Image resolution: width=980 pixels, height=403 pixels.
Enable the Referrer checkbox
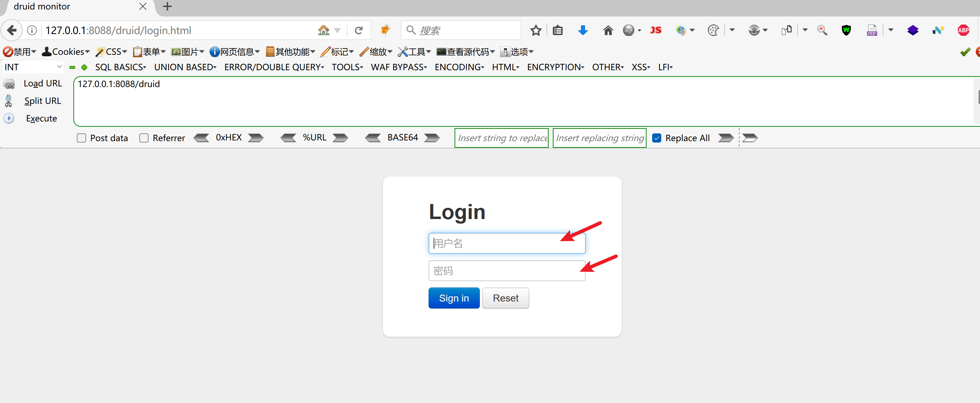(x=144, y=138)
